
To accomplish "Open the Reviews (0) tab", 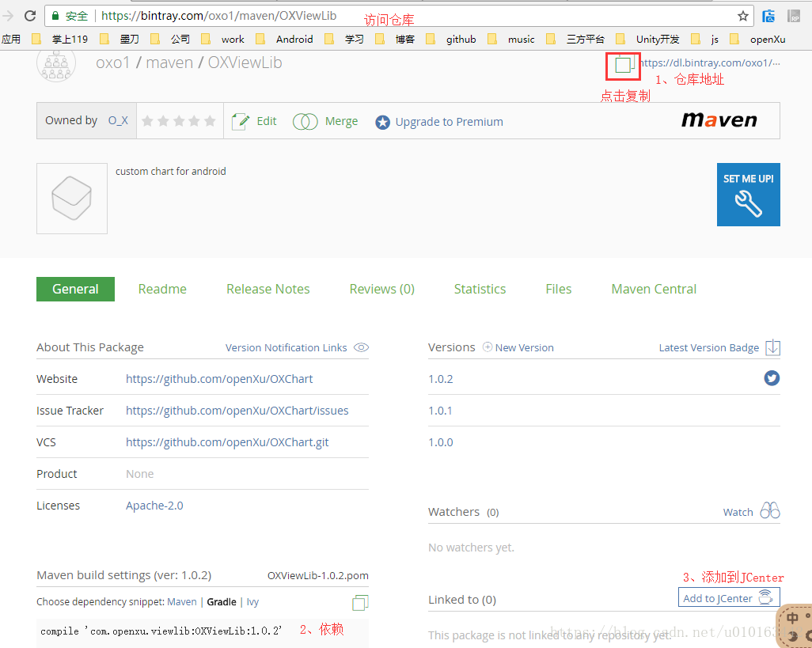I will click(x=381, y=289).
